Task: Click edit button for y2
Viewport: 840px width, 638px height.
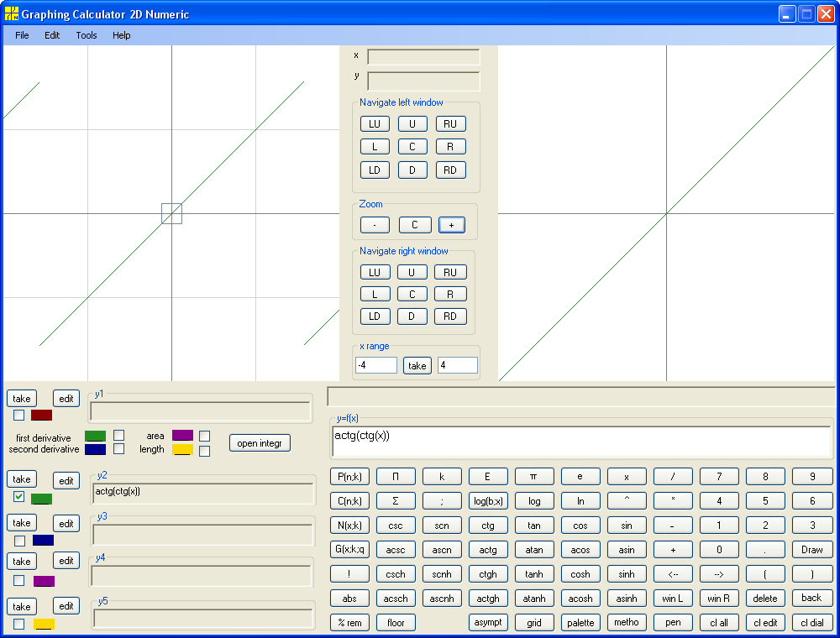Action: pos(66,481)
